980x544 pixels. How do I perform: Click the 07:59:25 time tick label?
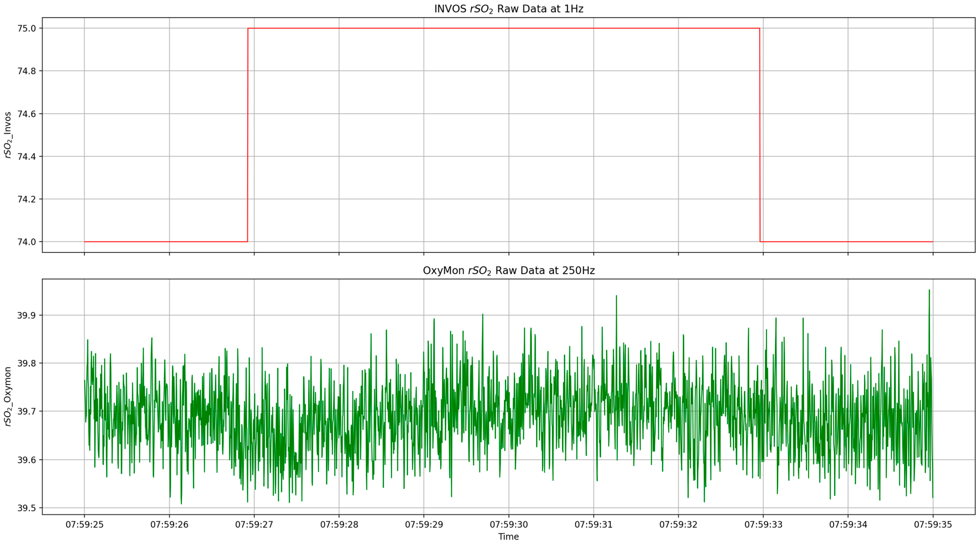pyautogui.click(x=84, y=525)
